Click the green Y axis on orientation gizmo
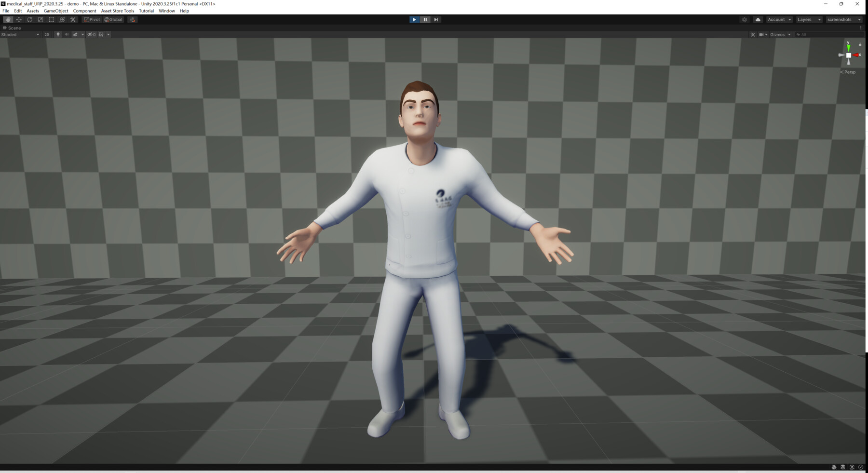 tap(849, 47)
